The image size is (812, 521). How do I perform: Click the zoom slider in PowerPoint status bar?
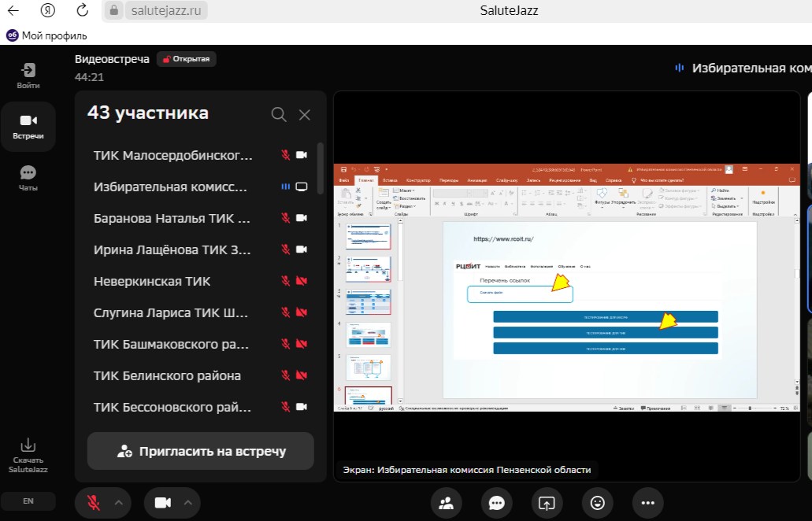[750, 408]
